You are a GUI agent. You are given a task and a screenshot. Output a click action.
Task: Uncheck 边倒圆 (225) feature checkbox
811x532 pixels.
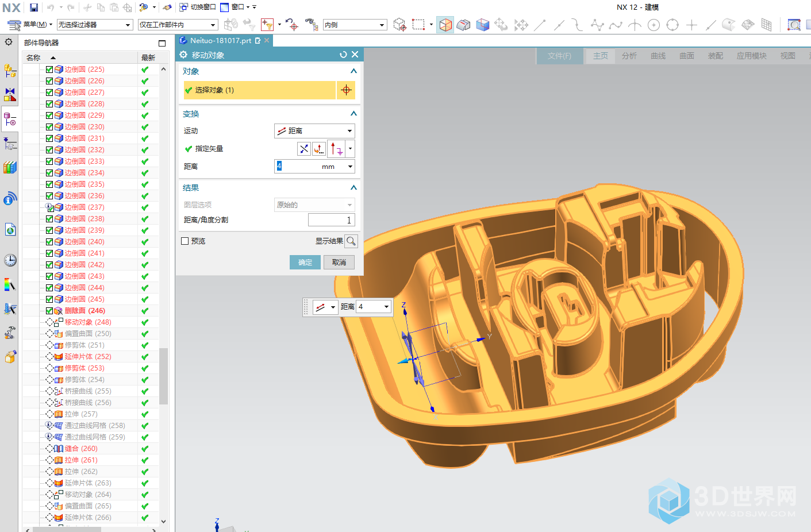point(49,70)
